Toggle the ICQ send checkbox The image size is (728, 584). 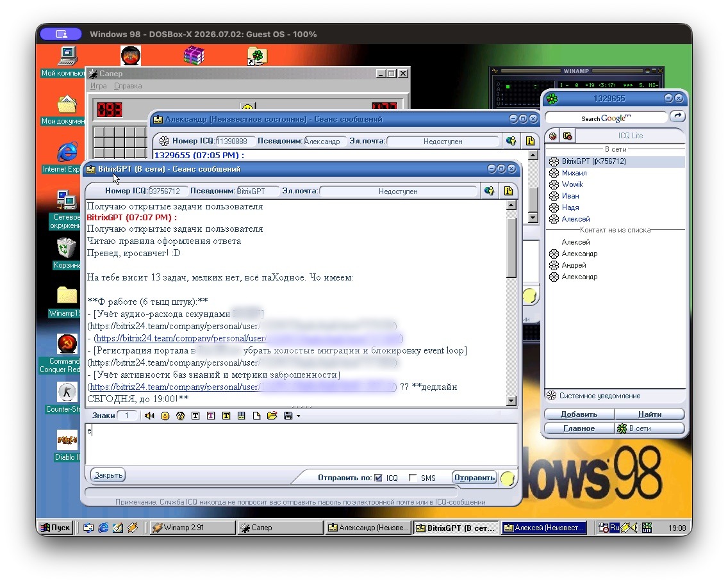click(x=378, y=478)
